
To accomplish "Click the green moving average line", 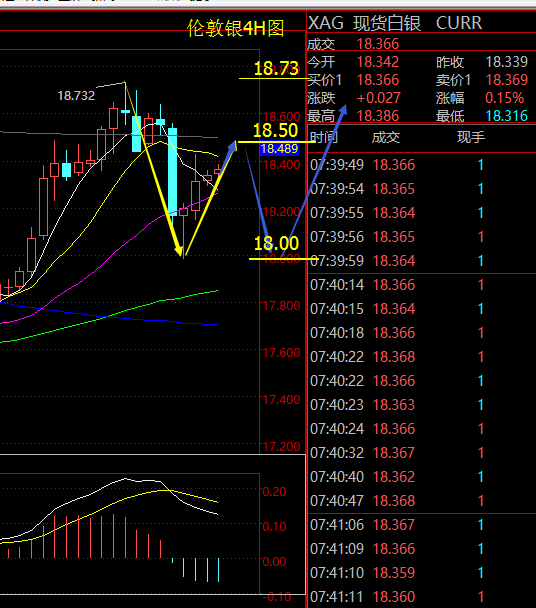I will coord(109,316).
